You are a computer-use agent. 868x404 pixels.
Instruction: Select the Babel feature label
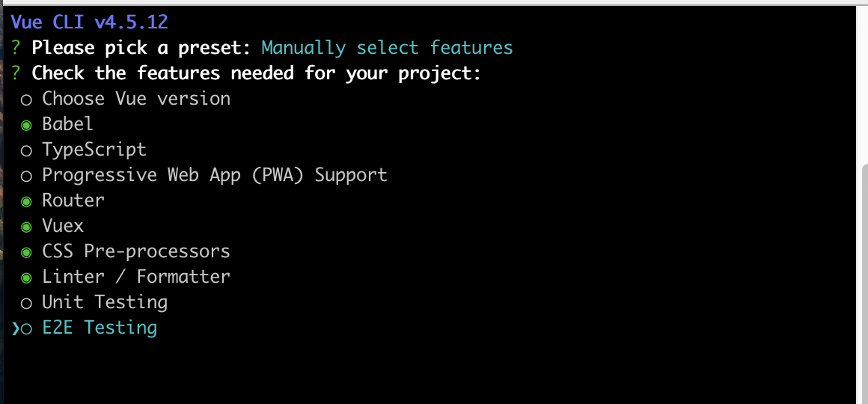67,124
